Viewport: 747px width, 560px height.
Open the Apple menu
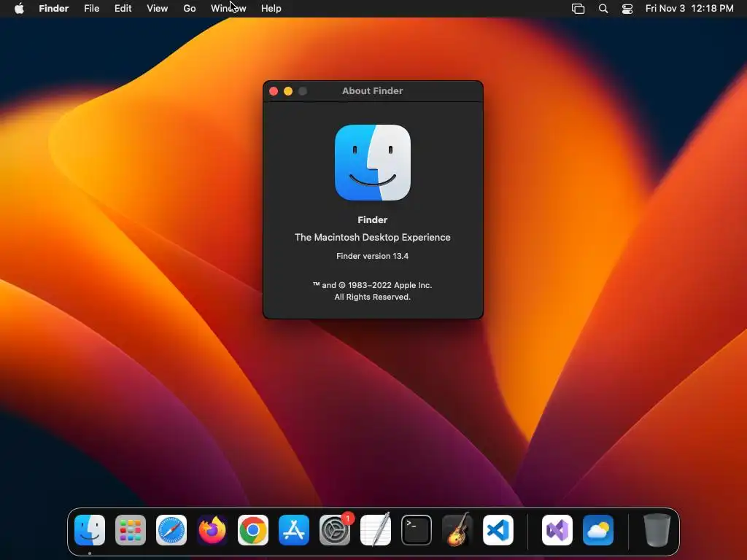coord(19,9)
